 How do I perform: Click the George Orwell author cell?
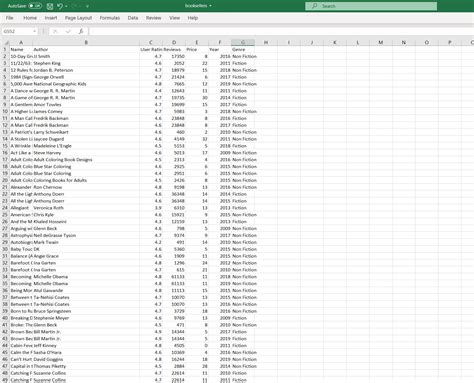86,77
